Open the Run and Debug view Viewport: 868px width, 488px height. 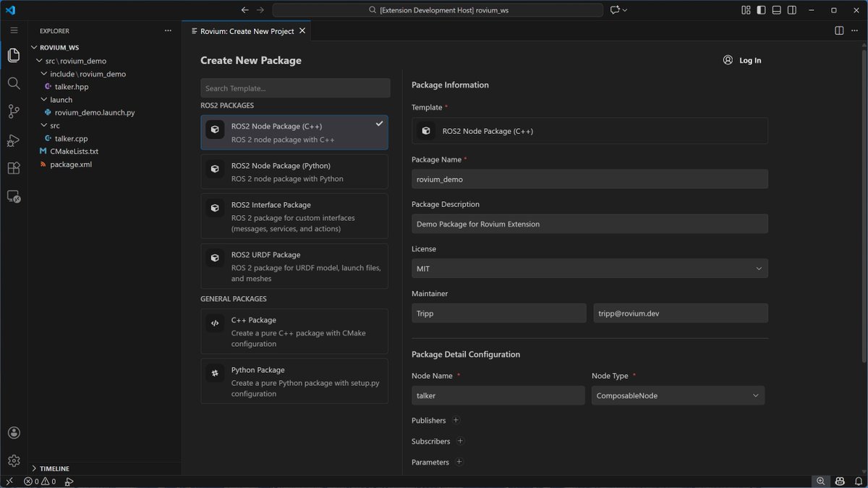point(14,140)
